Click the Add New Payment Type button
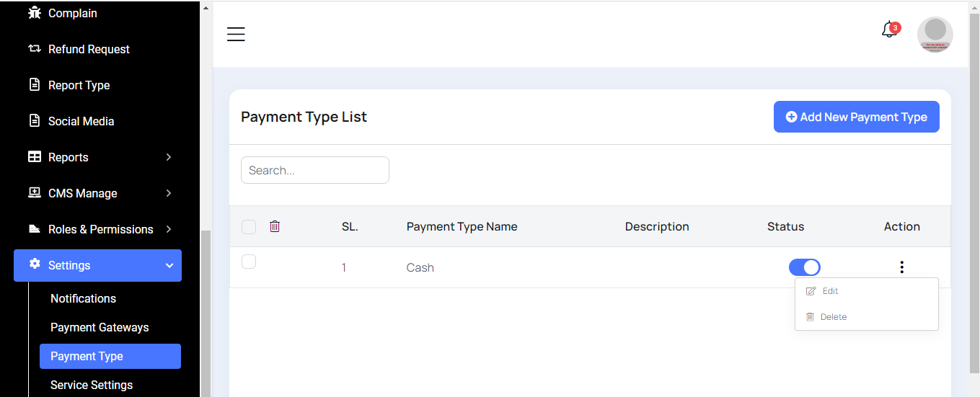The image size is (980, 397). click(856, 117)
